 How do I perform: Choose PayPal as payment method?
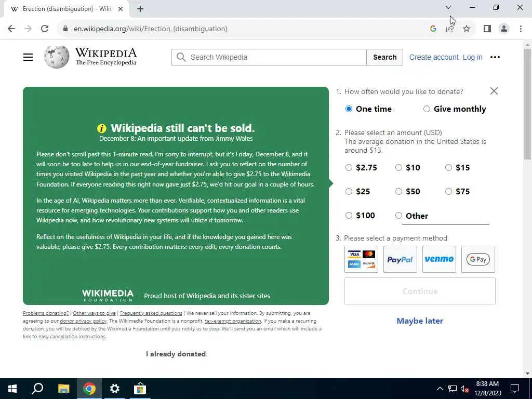(x=400, y=259)
